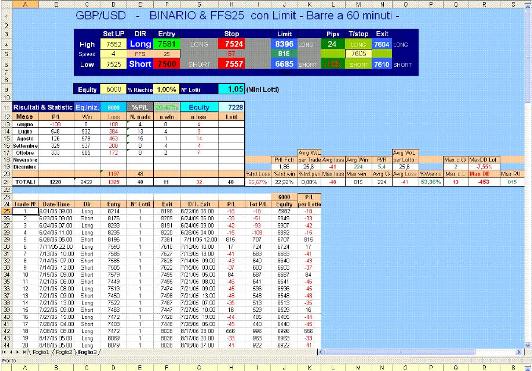The width and height of the screenshot is (532, 371).
Task: Click the yellow Spread value cell 4
Action: [114, 54]
